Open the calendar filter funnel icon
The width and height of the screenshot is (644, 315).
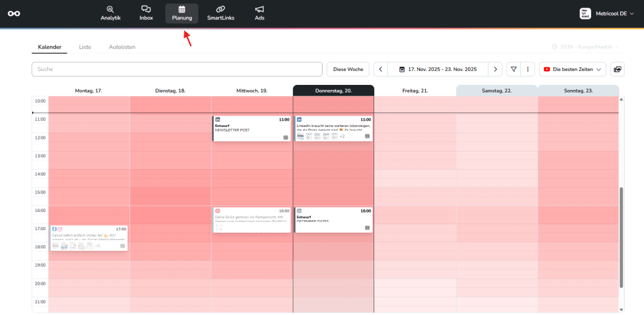(x=514, y=69)
